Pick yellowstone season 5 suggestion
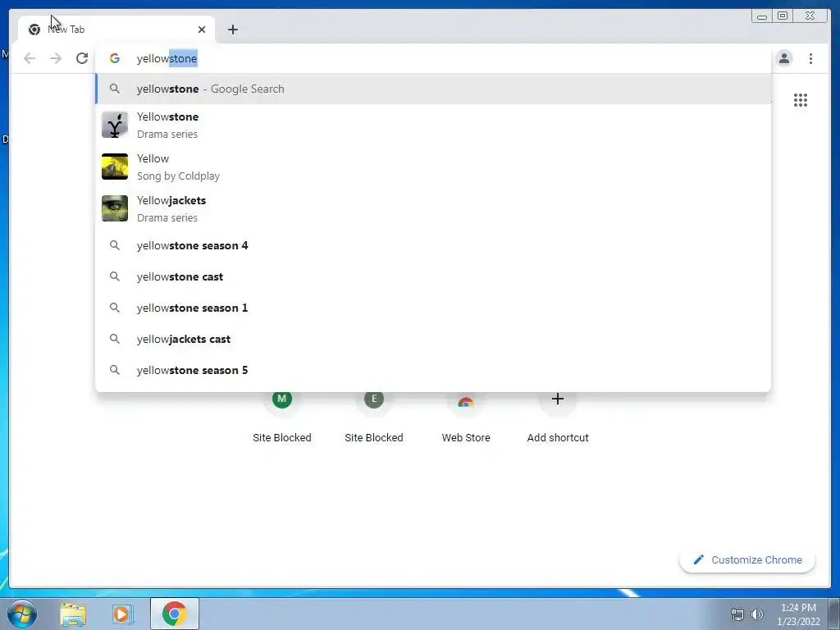This screenshot has width=840, height=630. tap(433, 370)
